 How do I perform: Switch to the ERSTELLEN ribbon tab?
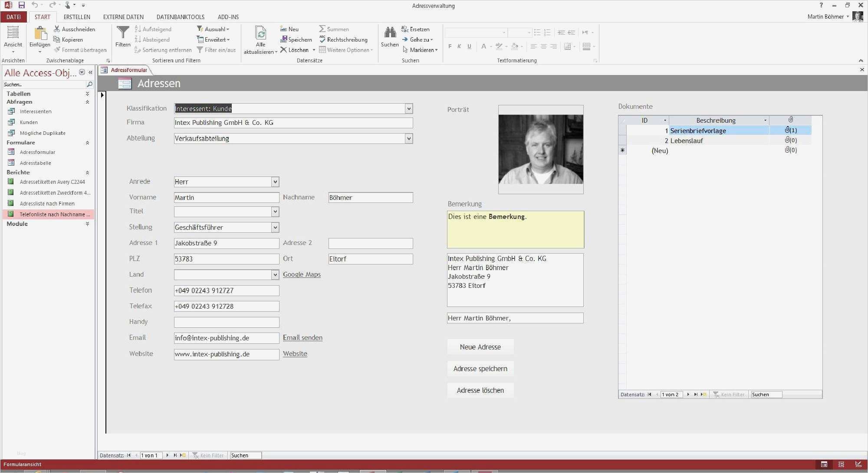coord(77,17)
